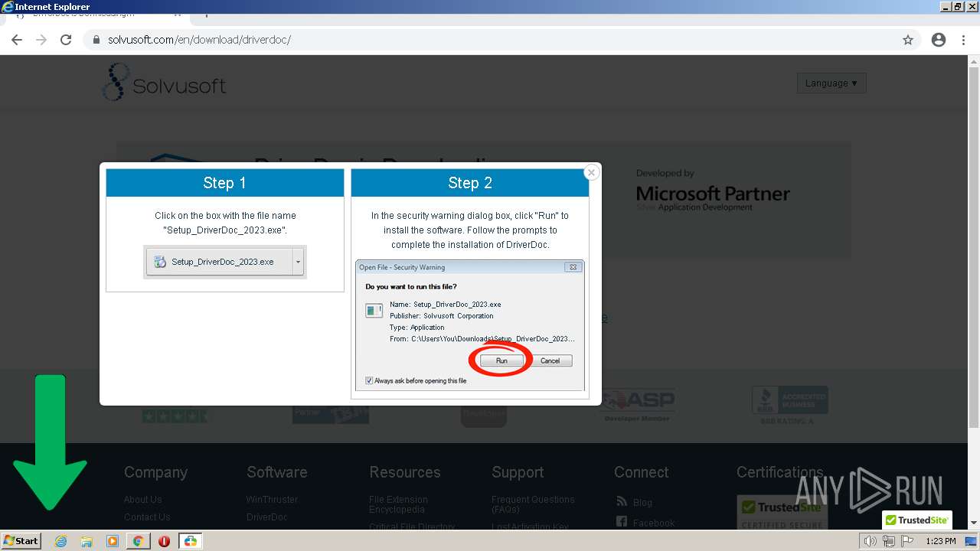Click the Setup_DriverDoc_2023.exe download box
The height and width of the screenshot is (551, 980).
pos(219,262)
